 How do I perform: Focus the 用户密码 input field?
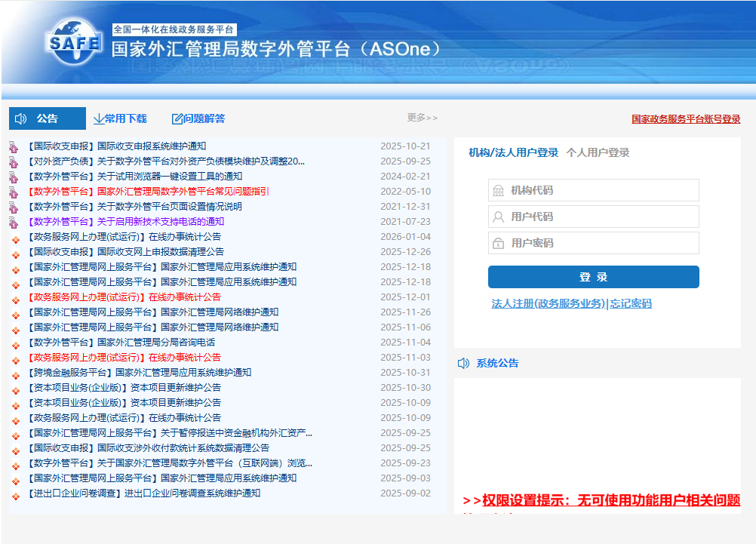pos(594,243)
